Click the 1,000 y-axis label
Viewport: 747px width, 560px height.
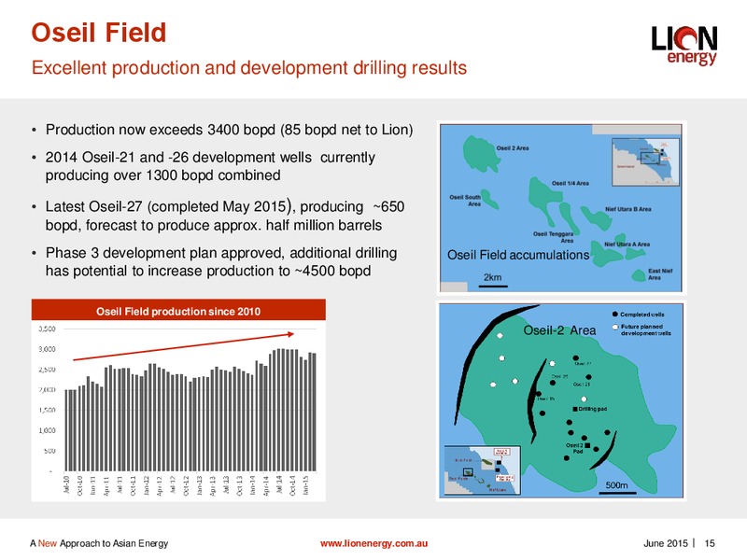click(x=47, y=430)
